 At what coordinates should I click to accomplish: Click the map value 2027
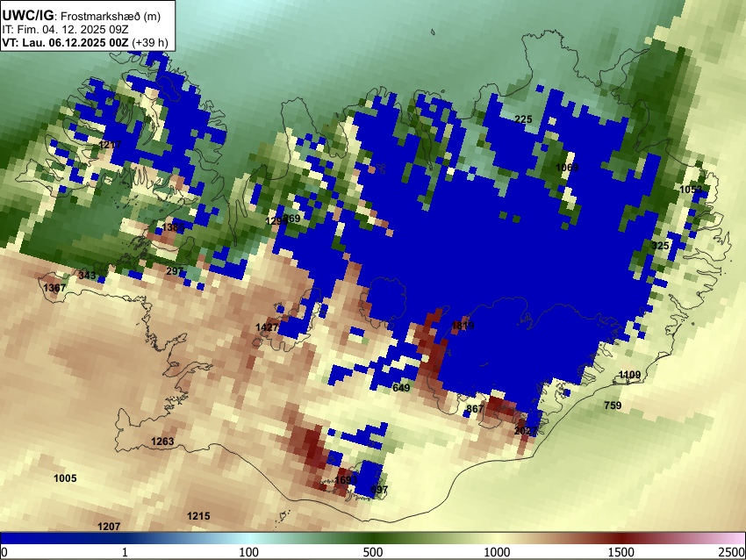coord(526,431)
